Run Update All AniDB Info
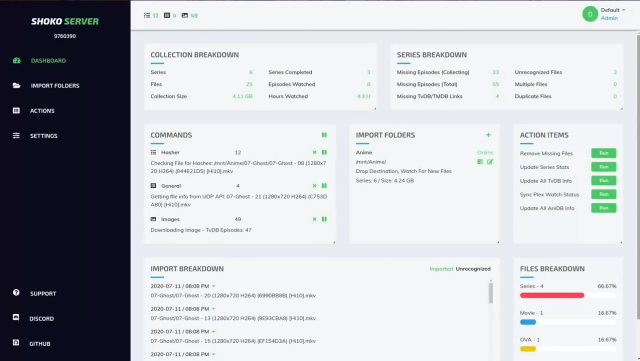The height and width of the screenshot is (361, 640). pos(604,208)
